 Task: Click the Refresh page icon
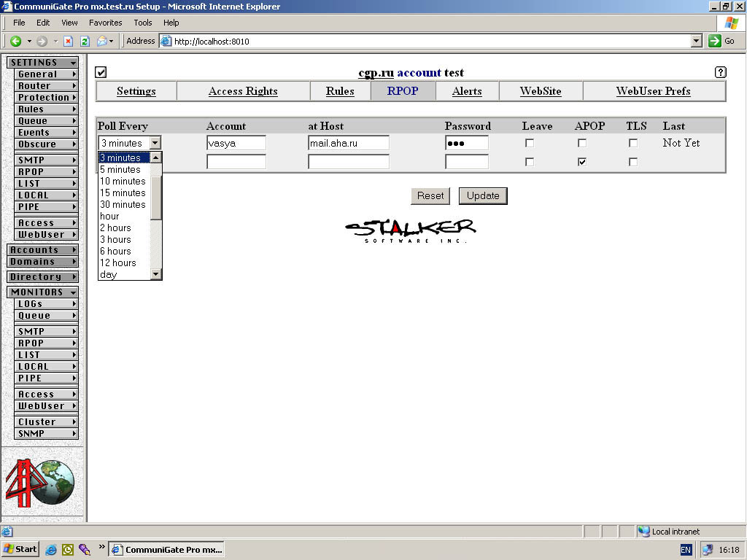pyautogui.click(x=85, y=42)
